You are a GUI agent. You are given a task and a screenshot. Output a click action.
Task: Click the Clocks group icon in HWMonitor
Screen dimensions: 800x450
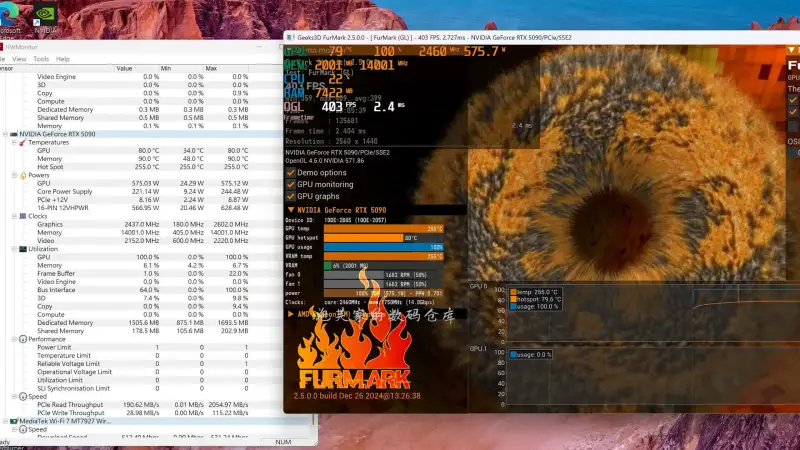point(23,216)
